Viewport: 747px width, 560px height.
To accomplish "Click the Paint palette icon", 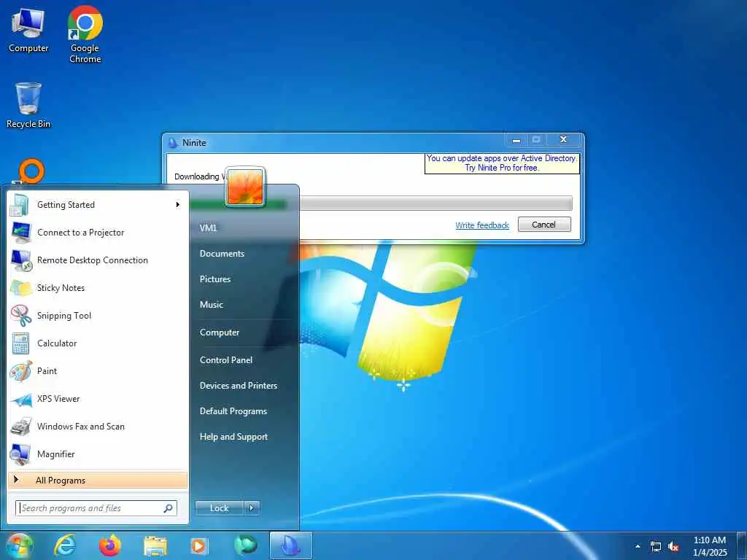I will click(20, 371).
